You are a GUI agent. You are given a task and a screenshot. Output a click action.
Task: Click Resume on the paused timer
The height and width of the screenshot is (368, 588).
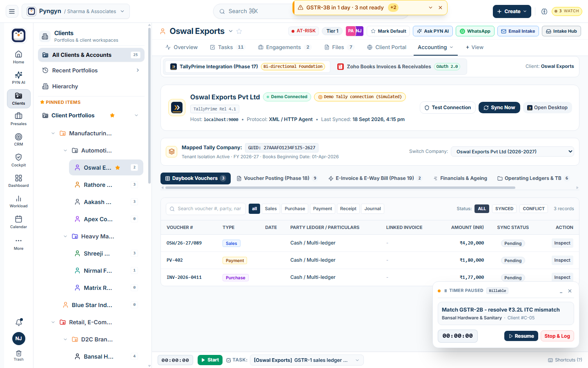pyautogui.click(x=521, y=336)
